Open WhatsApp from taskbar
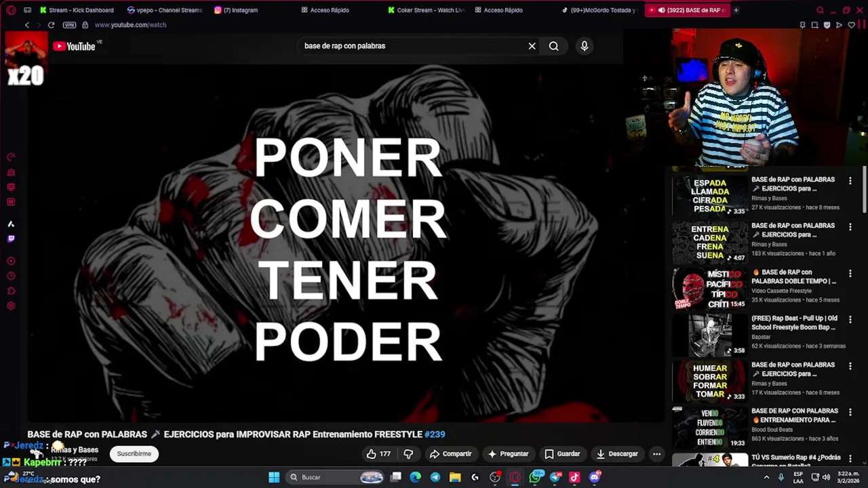Viewport: 868px width, 488px height. coord(536,477)
